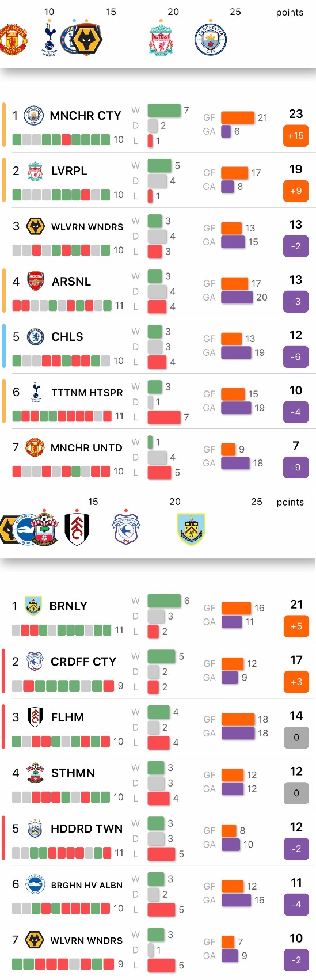Screen dimensions: 316x980
Task: Tap the -9 goal difference badge for MNCHR UNTD
Action: click(296, 468)
